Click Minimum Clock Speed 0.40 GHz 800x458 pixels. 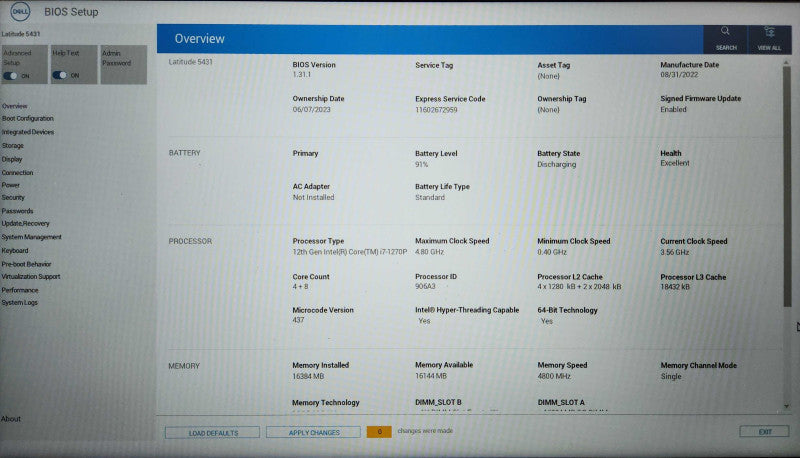click(x=552, y=252)
